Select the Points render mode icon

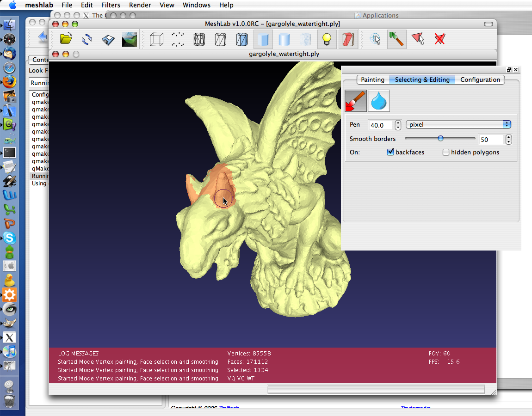(178, 39)
